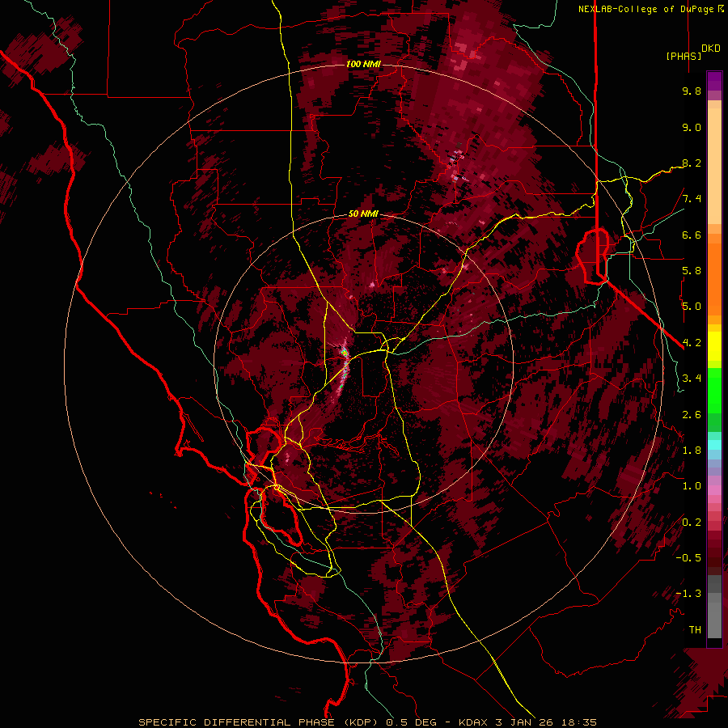Click the NEXLAB-College of DuPage label

click(x=647, y=9)
